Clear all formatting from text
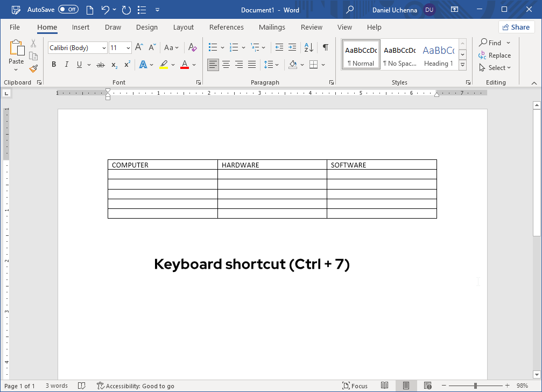The width and height of the screenshot is (542, 392). [192, 47]
